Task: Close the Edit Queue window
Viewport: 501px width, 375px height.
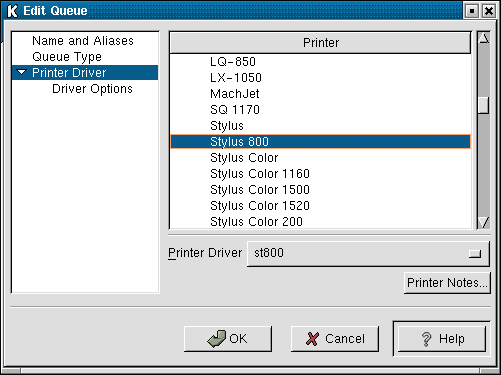Action: [x=489, y=11]
